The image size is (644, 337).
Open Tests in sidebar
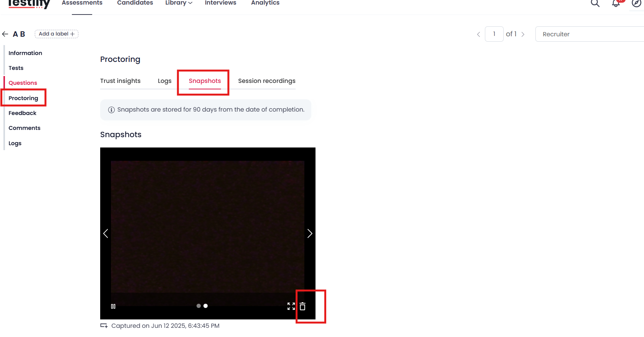click(x=16, y=68)
